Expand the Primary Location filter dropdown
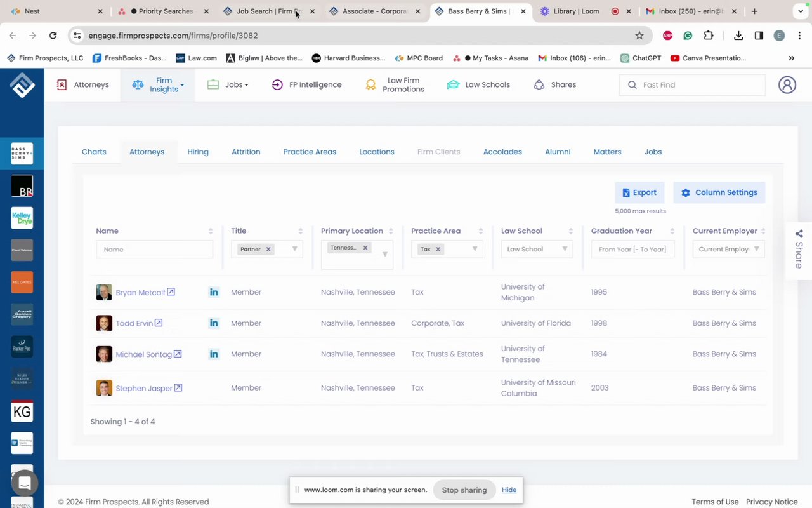 point(384,254)
